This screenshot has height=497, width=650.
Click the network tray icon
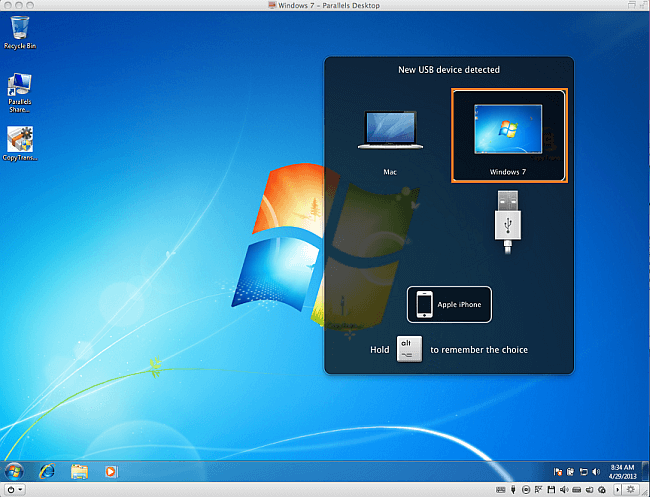pyautogui.click(x=584, y=472)
